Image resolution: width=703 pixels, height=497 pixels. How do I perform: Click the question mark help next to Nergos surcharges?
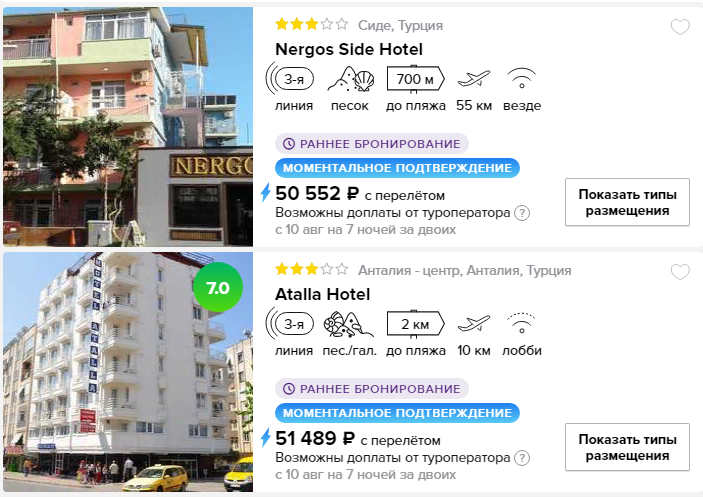pos(522,213)
